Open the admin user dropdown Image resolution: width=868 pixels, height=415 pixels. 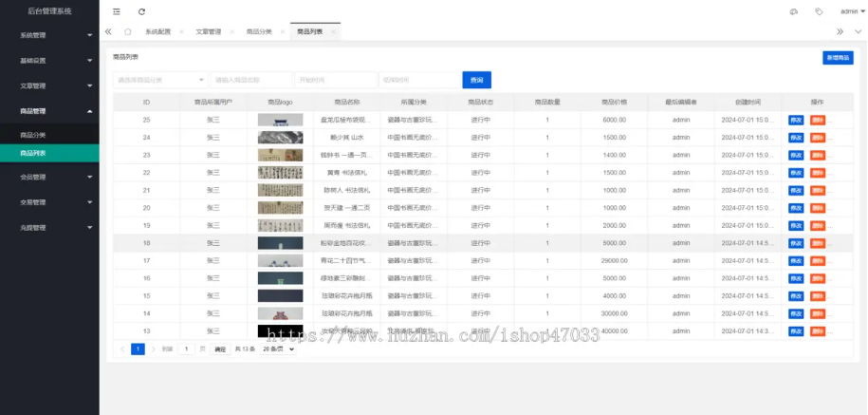tap(850, 11)
